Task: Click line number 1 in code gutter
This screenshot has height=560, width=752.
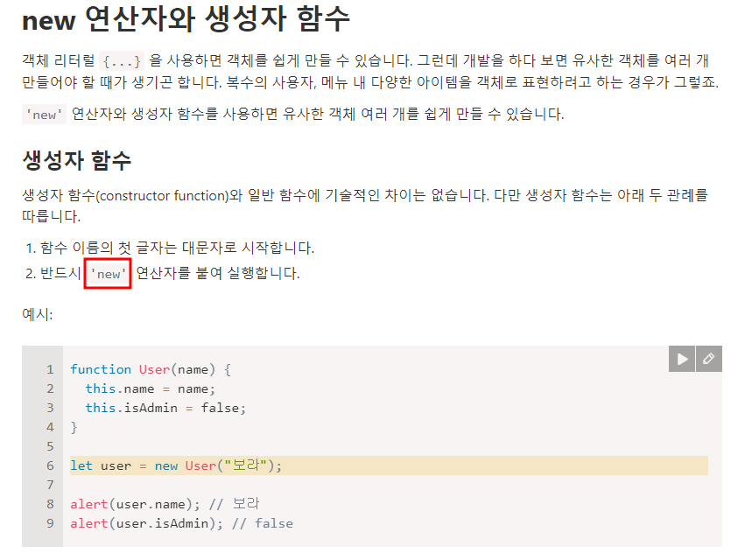Action: [51, 369]
